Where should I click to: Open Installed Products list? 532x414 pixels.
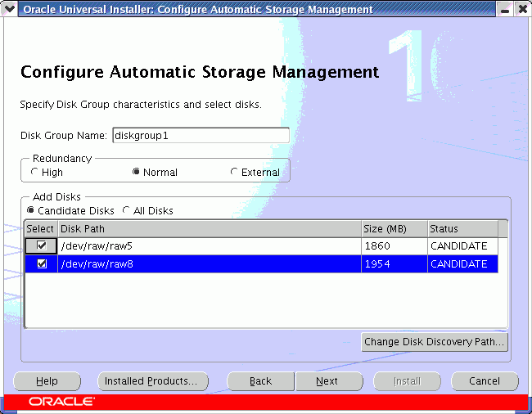coord(152,381)
